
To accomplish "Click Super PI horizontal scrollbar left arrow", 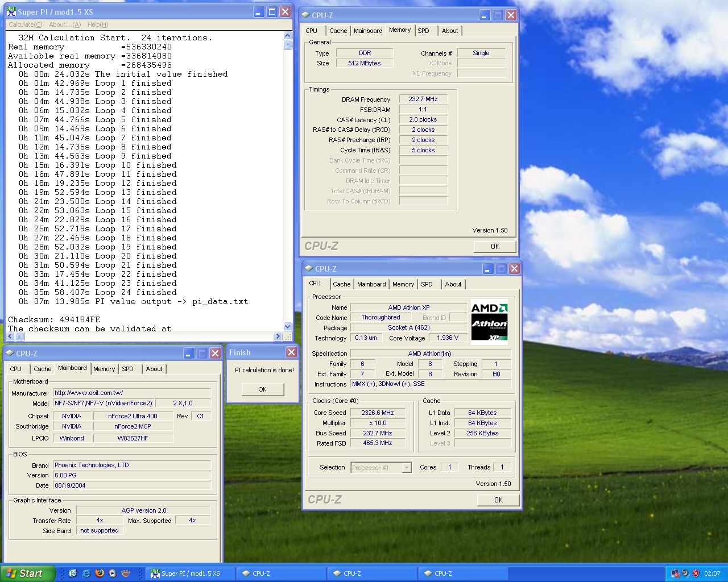I will 10,336.
